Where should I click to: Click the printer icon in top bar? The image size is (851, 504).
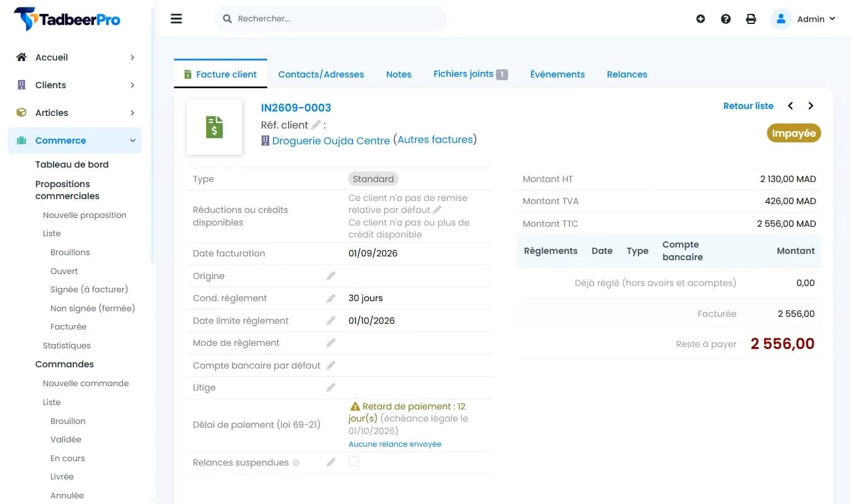(x=751, y=19)
